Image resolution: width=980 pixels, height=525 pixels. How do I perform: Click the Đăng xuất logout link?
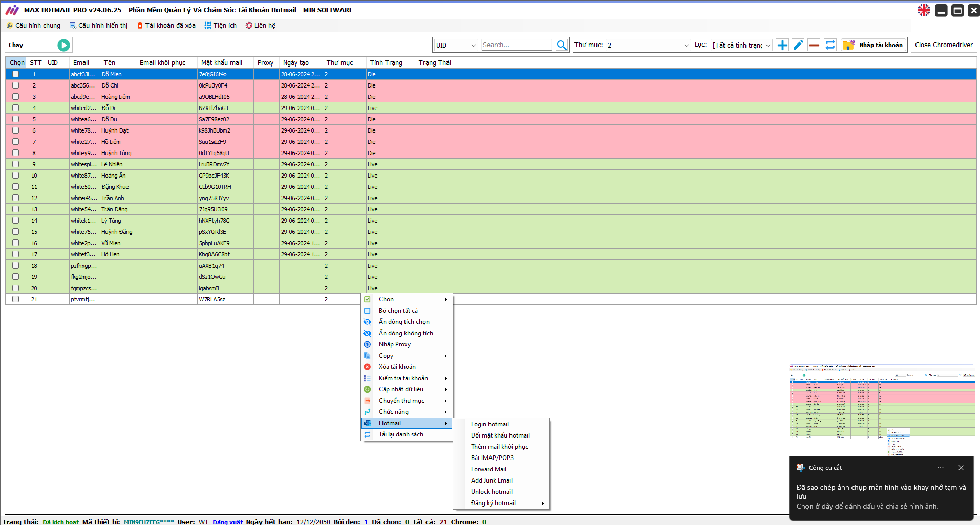(x=227, y=522)
